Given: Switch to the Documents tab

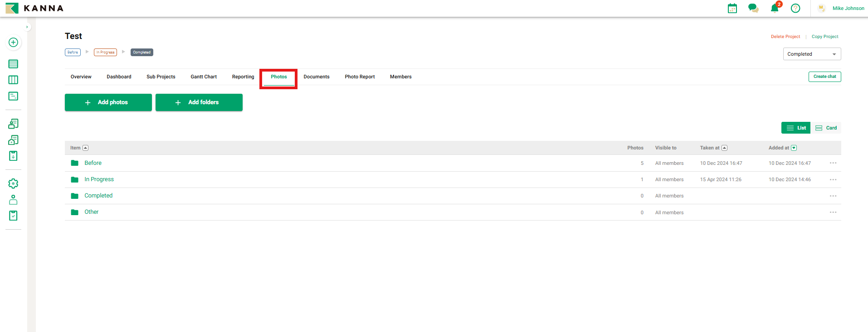Looking at the screenshot, I should [x=316, y=77].
